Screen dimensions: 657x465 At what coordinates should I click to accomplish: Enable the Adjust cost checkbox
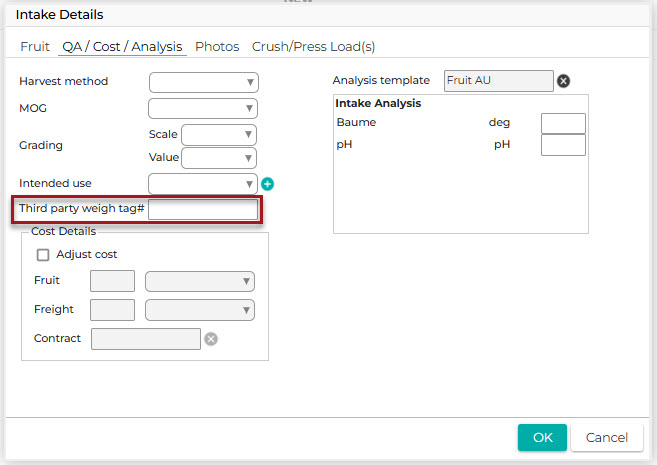point(43,255)
